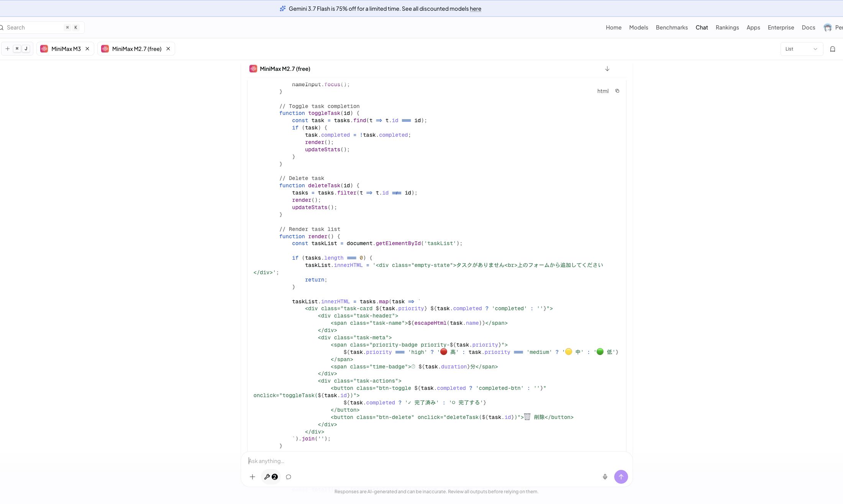Click the '// Toggle task completion' comment
843x504 pixels.
pyautogui.click(x=319, y=106)
